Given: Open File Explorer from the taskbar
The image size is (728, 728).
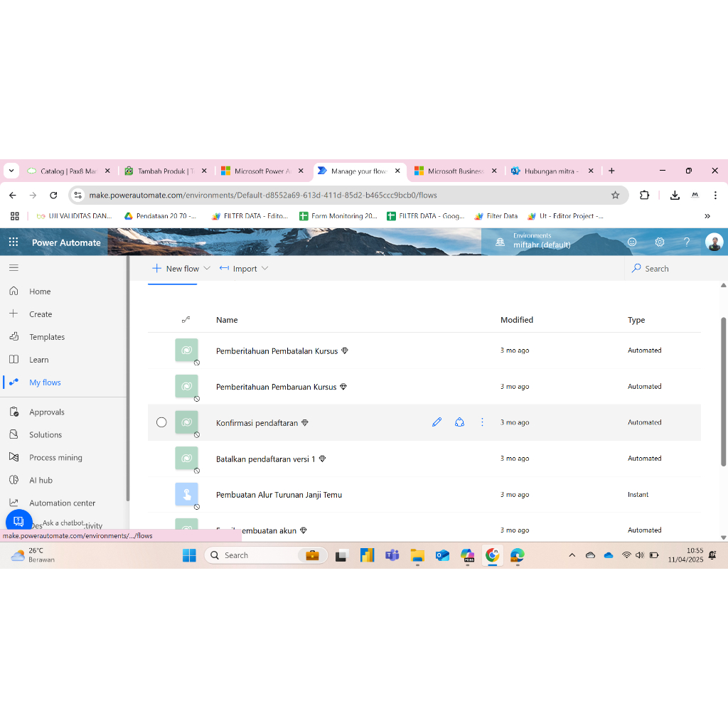Looking at the screenshot, I should point(417,555).
